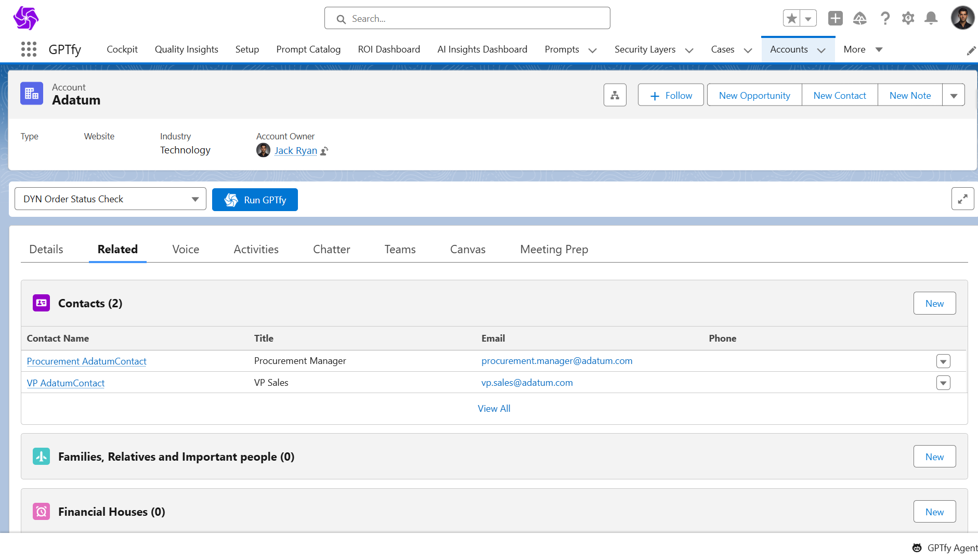Image resolution: width=978 pixels, height=560 pixels.
Task: Add New Families, Relatives record
Action: tap(934, 457)
